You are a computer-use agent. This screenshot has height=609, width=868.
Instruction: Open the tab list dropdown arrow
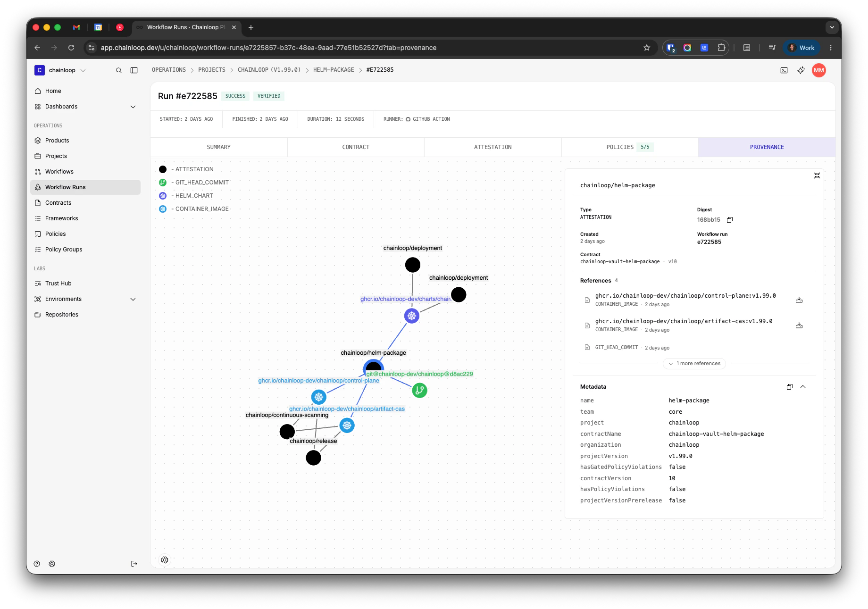pyautogui.click(x=832, y=27)
